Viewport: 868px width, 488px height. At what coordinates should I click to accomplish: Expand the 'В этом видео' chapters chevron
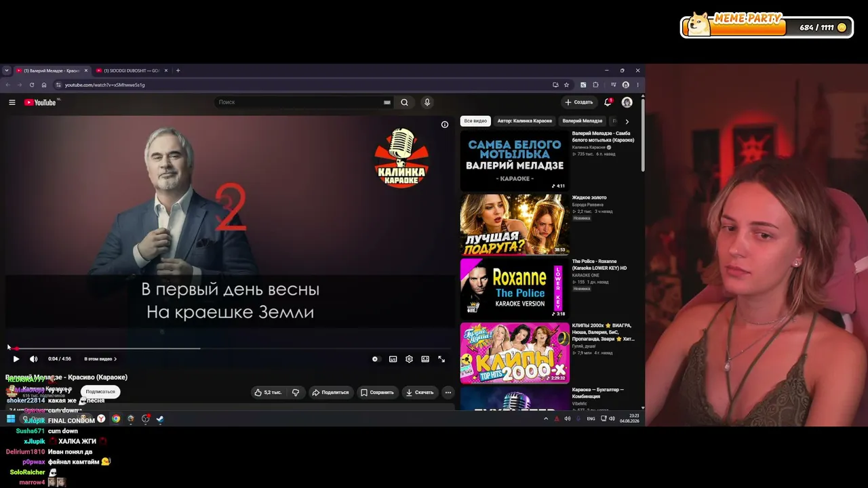pyautogui.click(x=115, y=359)
